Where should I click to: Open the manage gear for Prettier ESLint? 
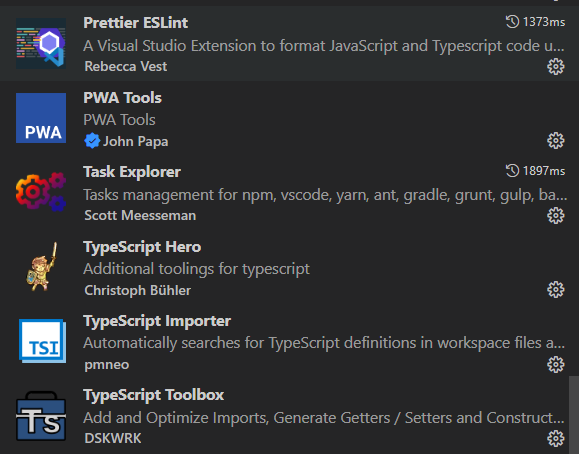pos(555,67)
